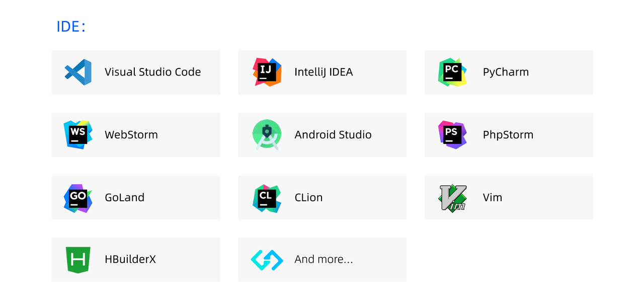Screen dimensions: 644x303
Task: Choose the GoLand text label
Action: click(124, 197)
